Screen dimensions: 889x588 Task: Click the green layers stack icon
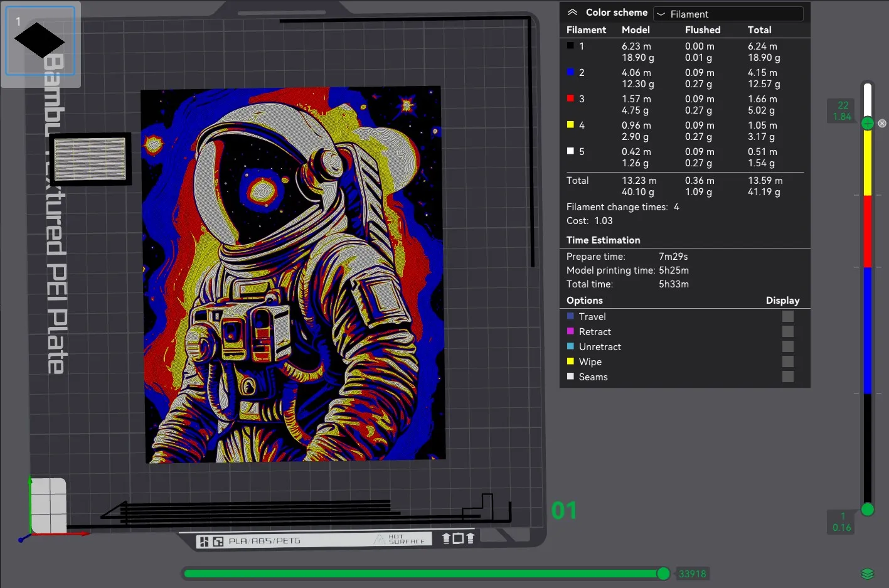tap(867, 574)
